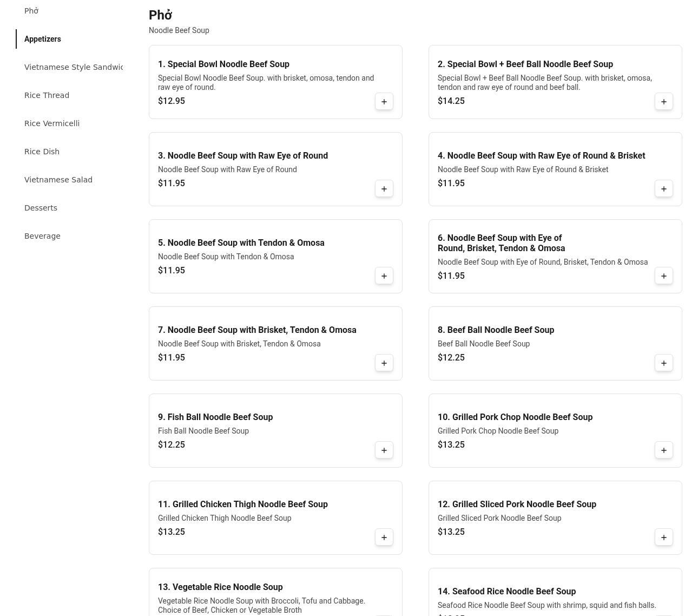Add item 3 Raw Eye of Round soup
Image resolution: width=698 pixels, height=616 pixels.
pos(384,188)
